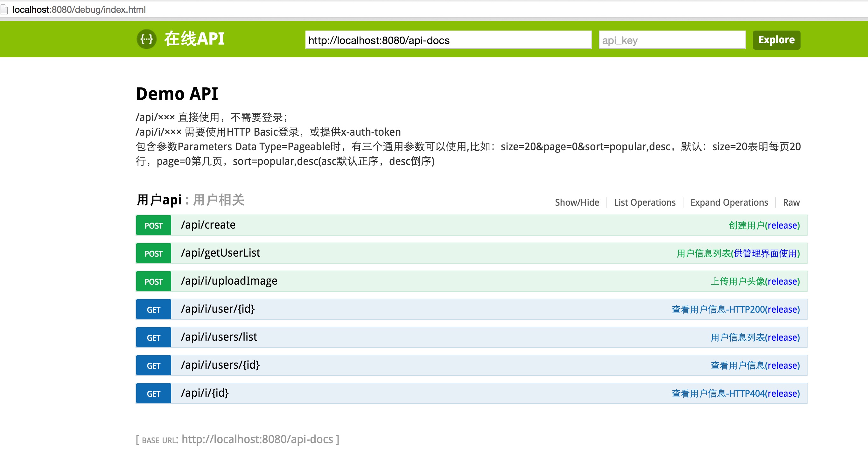Expand the /api/i/users/list operation

(219, 337)
